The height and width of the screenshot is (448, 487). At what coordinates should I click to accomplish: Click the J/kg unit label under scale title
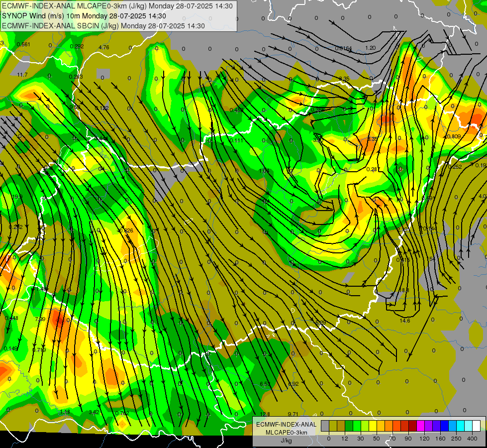(x=287, y=441)
